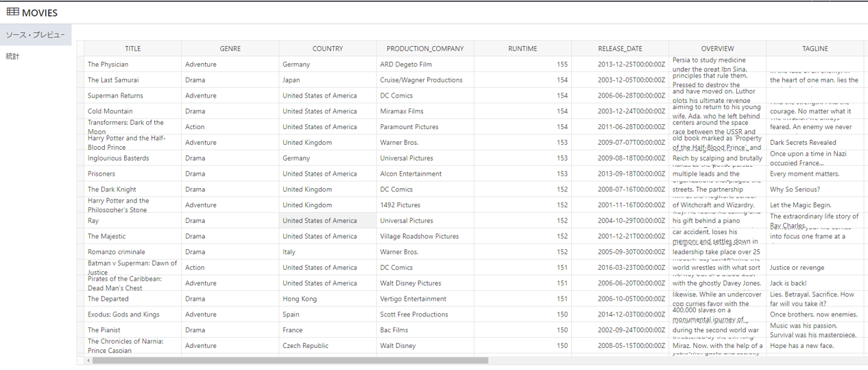Click the Hong Kong country cell

pyautogui.click(x=300, y=299)
